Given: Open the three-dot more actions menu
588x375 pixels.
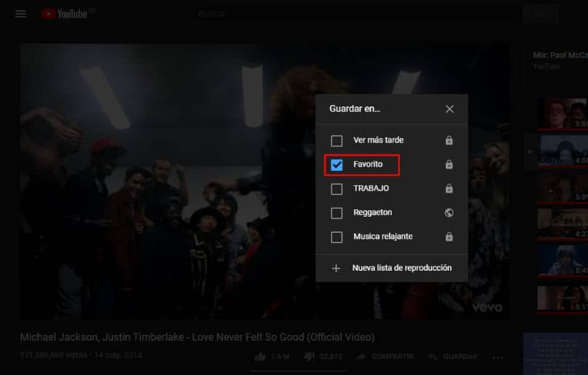Looking at the screenshot, I should (x=498, y=357).
